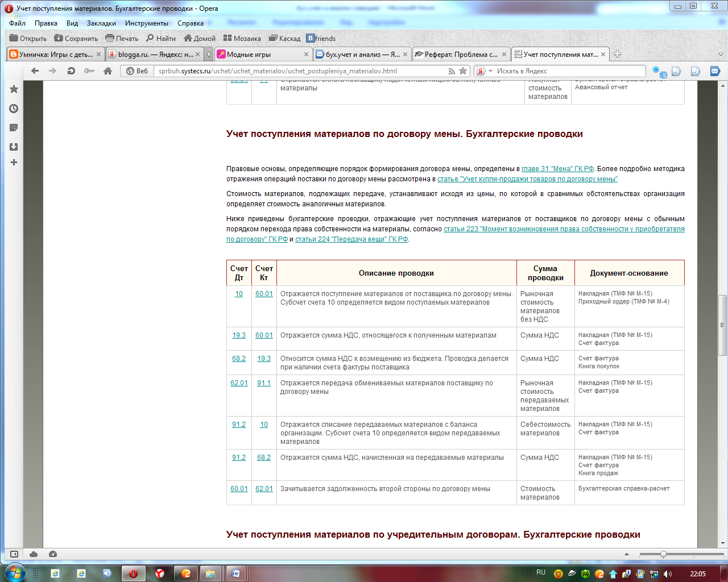Go to Домой from the top toolbar
This screenshot has width=728, height=582.
tap(199, 39)
